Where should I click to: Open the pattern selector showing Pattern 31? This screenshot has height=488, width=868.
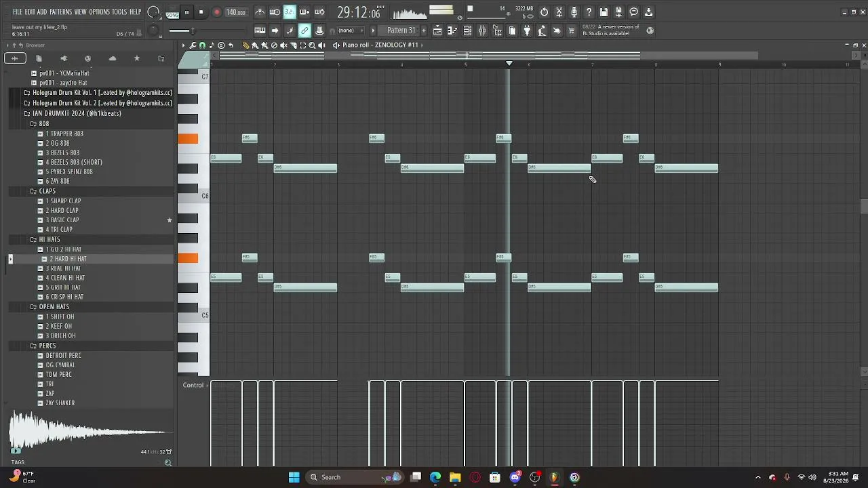401,30
